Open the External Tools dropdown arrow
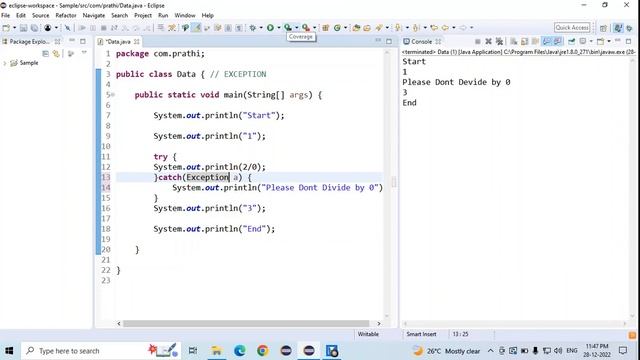This screenshot has width=640, height=360. [314, 28]
